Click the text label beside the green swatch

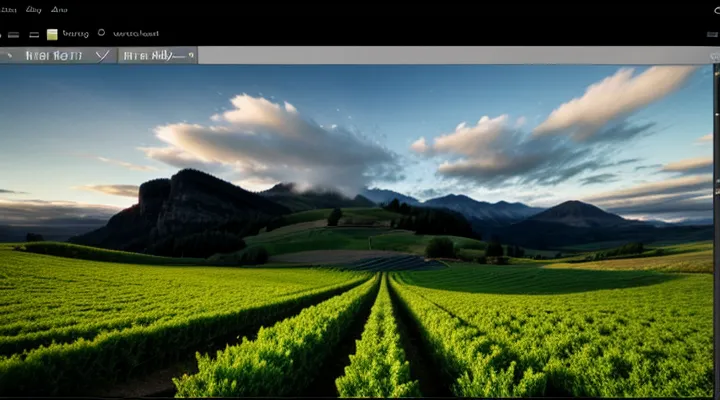[75, 33]
